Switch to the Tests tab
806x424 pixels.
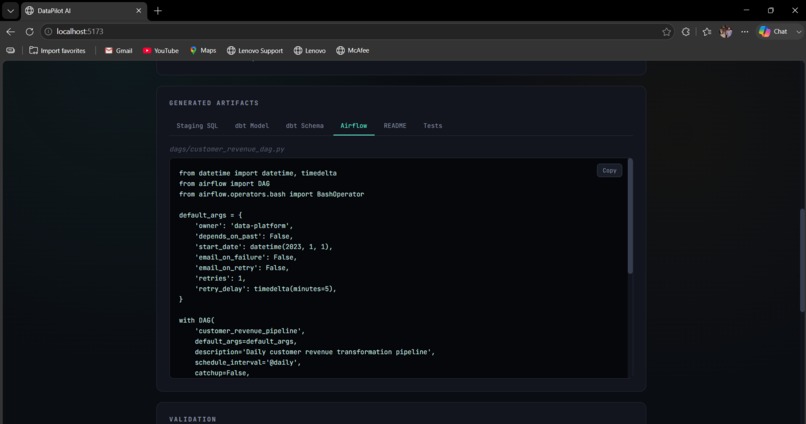[x=432, y=125]
